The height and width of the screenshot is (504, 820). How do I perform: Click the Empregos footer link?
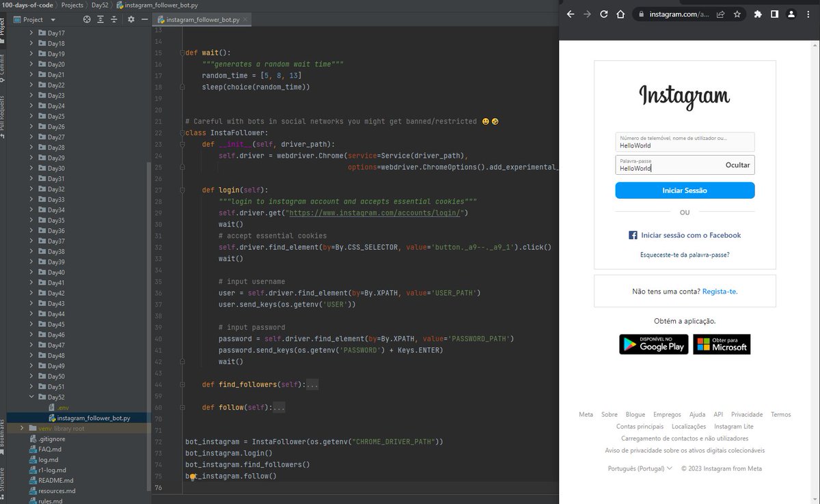pos(667,415)
